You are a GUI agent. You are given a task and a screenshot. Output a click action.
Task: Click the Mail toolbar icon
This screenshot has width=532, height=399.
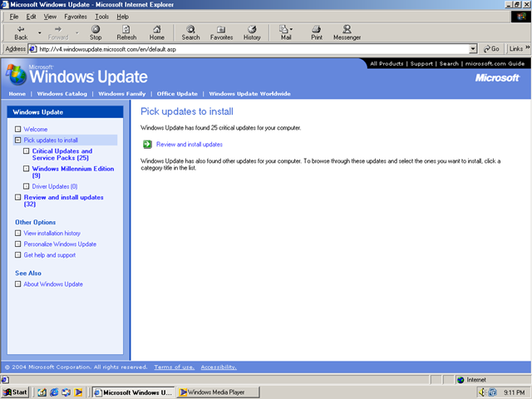(286, 33)
